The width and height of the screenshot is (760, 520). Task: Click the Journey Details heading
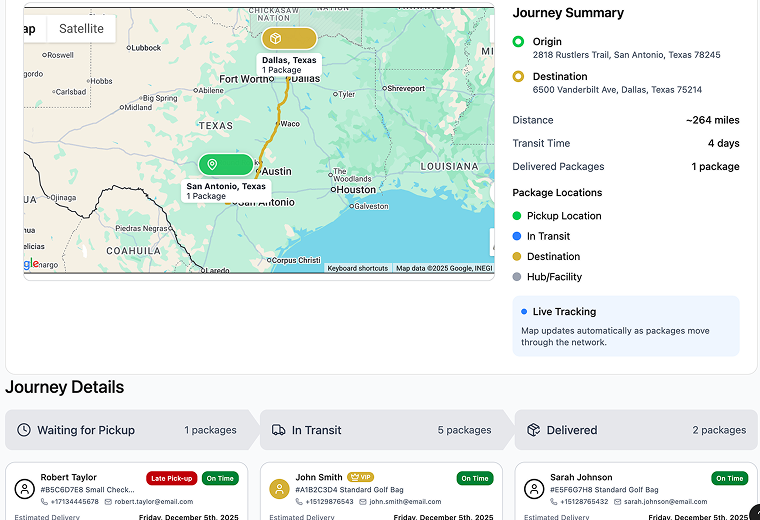[x=64, y=387]
